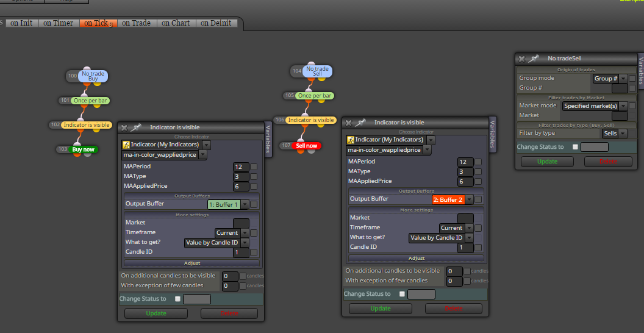The width and height of the screenshot is (644, 333).
Task: Expand Adjust section in right panel
Action: click(x=417, y=258)
